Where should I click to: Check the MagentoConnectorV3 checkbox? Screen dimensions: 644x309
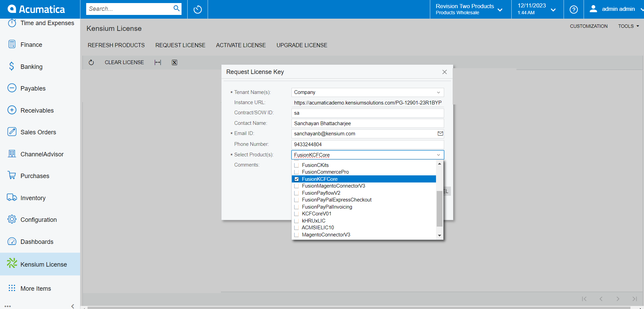point(297,235)
